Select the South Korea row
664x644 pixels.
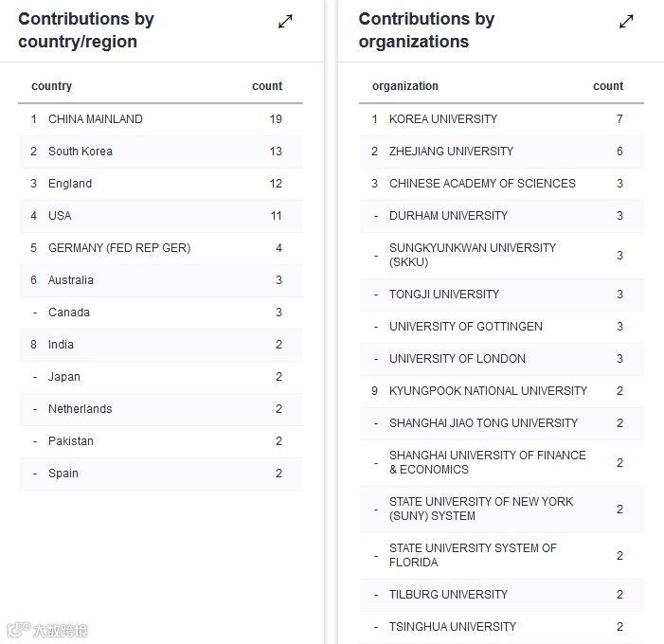81,152
